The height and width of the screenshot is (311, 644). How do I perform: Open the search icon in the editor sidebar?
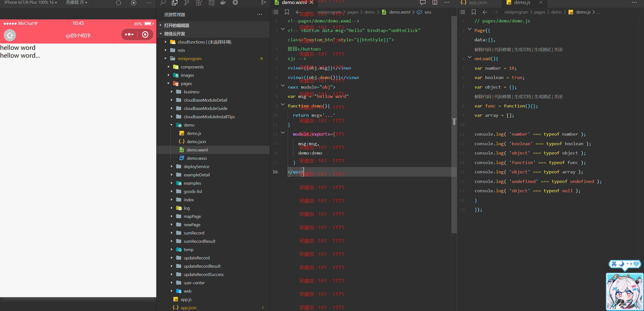(x=163, y=3)
